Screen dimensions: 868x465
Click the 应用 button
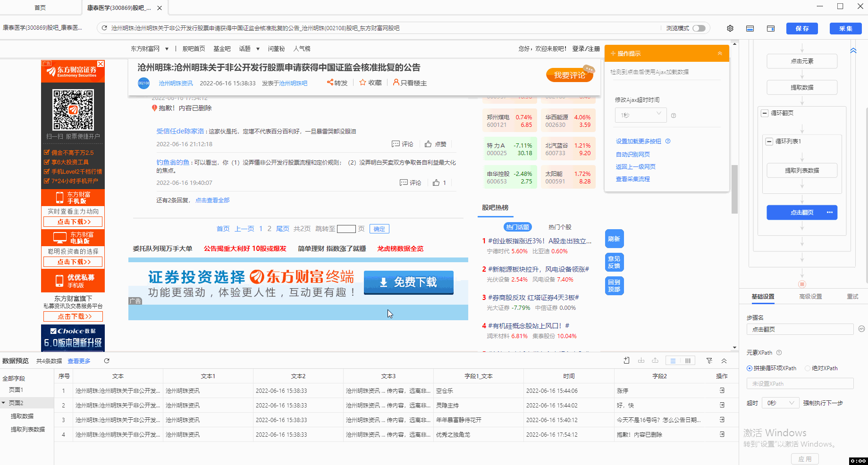[805, 459]
